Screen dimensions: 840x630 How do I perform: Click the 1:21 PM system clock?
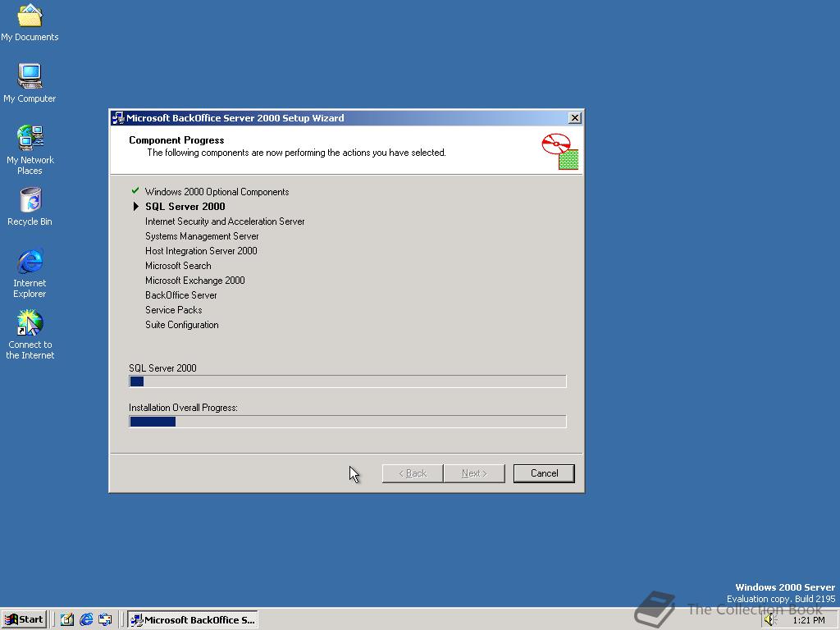coord(808,620)
